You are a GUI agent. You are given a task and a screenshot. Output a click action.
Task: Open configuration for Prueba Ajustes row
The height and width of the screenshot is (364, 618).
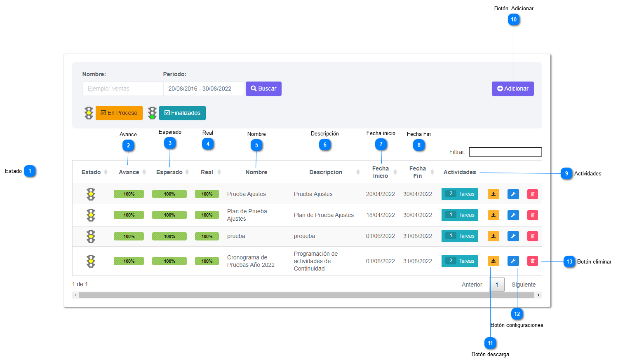513,194
